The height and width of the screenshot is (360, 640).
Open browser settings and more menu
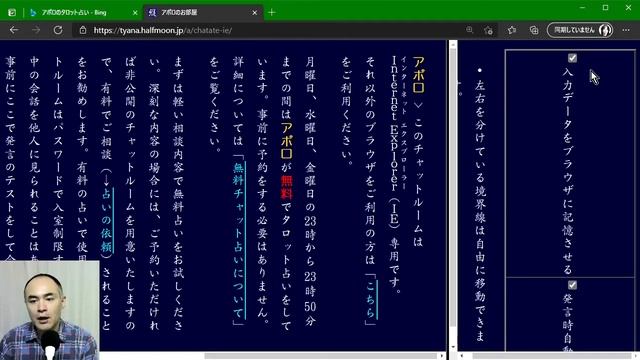click(626, 30)
